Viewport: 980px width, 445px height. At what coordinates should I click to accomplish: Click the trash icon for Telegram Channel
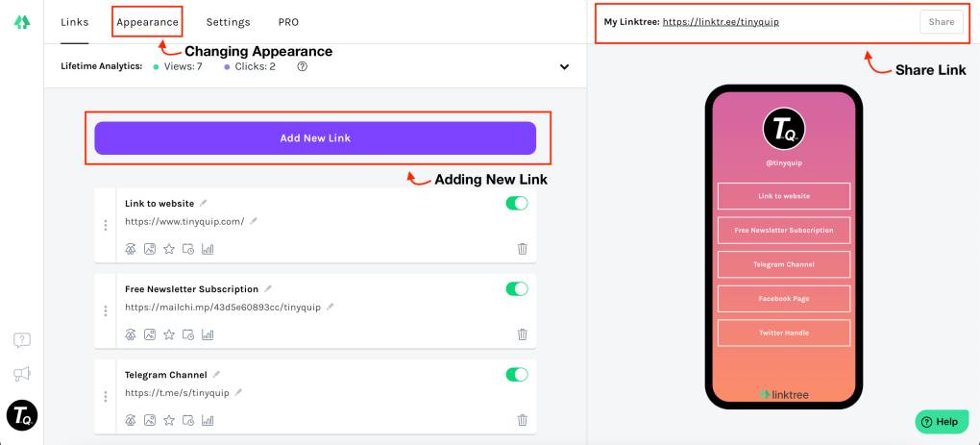pyautogui.click(x=522, y=420)
